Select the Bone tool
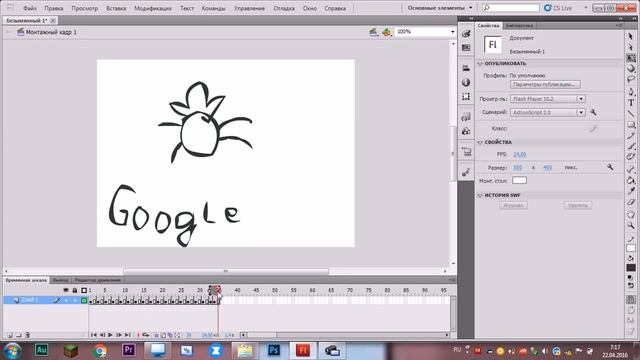This screenshot has width=640, height=360. tap(631, 169)
